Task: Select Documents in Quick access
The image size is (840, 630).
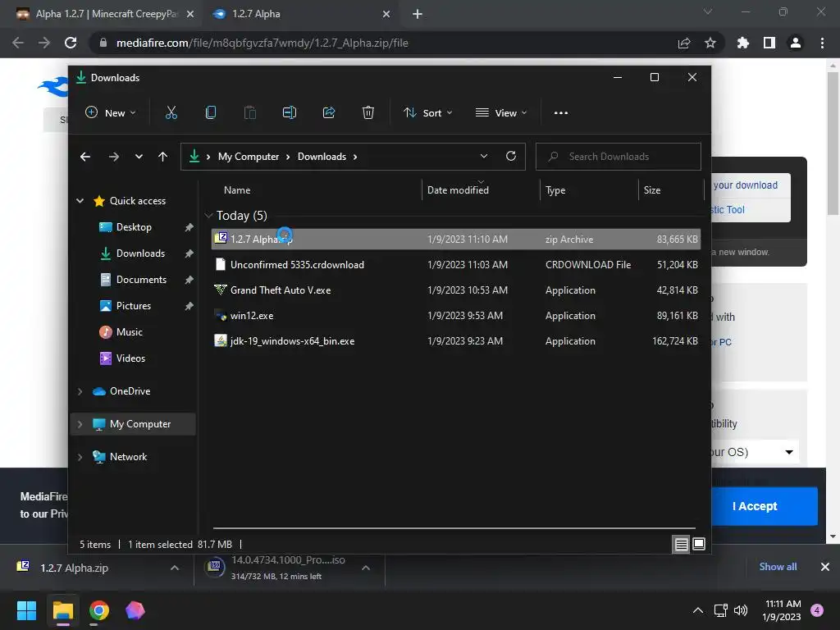Action: [141, 280]
